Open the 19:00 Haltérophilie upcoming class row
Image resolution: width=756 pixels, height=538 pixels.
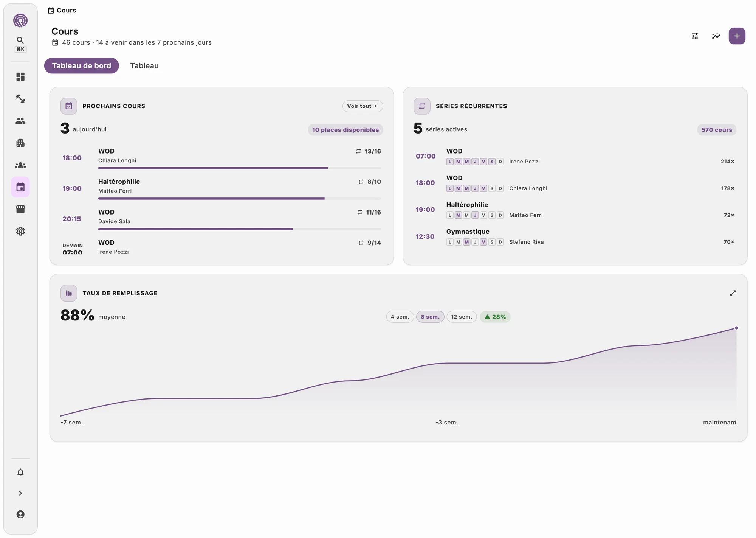(222, 189)
